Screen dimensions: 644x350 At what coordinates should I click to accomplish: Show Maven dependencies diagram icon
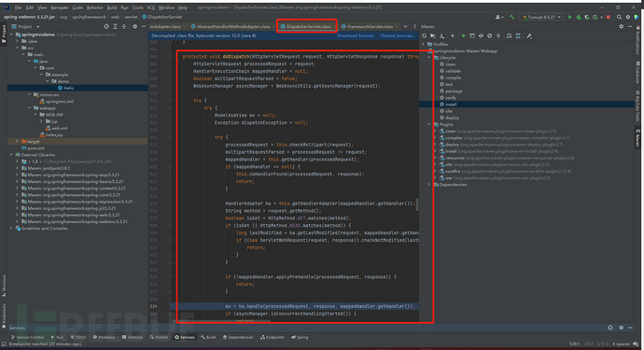[x=510, y=35]
